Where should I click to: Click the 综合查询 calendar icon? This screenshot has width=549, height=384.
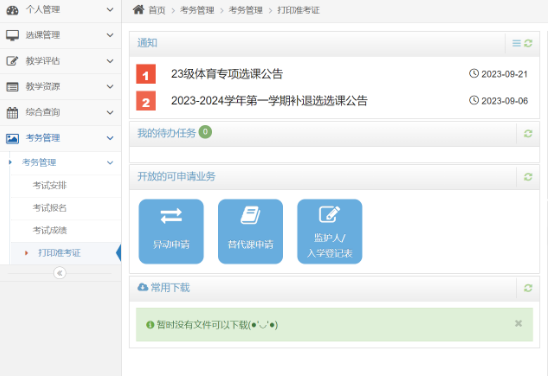tap(12, 112)
